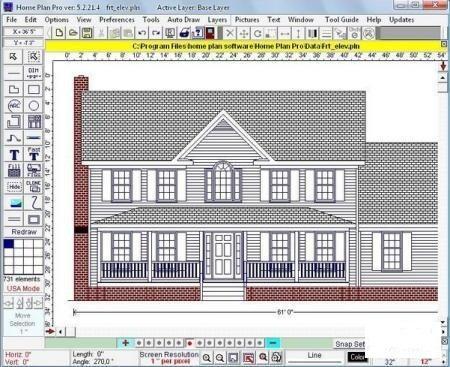Click the rotate toolbar icon
Viewport: 450px width, 367px height.
[x=257, y=33]
